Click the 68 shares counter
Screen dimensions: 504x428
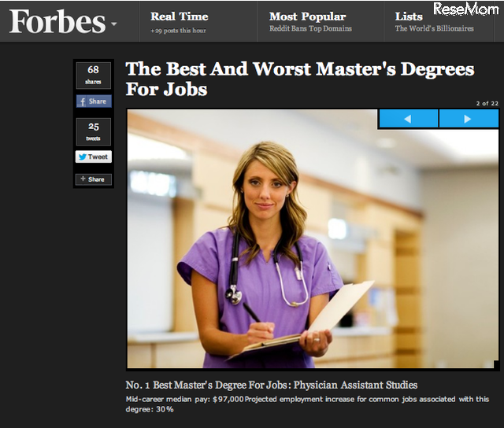(94, 75)
